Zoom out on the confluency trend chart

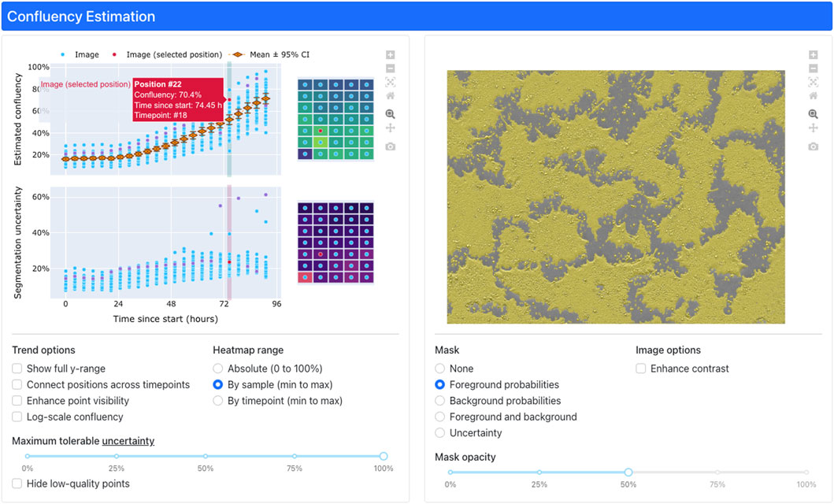tap(391, 69)
